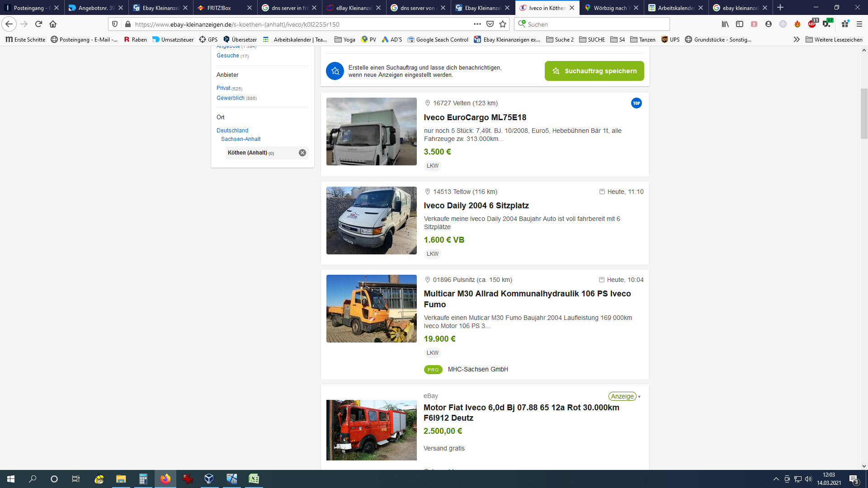The height and width of the screenshot is (488, 868).
Task: Switch to the Arbeitskalender tab
Action: (675, 8)
